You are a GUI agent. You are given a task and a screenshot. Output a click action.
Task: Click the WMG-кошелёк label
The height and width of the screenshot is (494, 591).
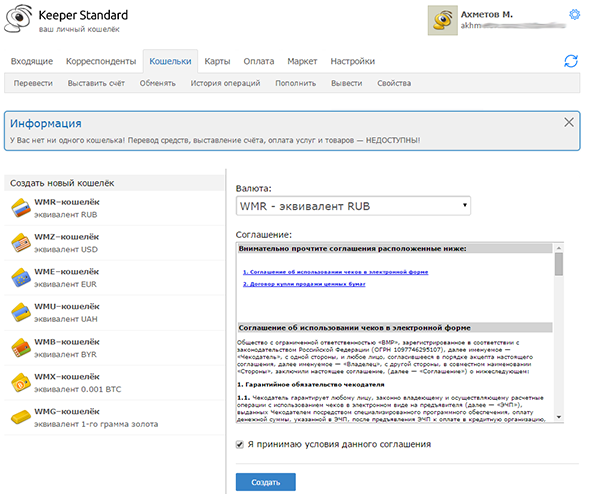point(67,411)
